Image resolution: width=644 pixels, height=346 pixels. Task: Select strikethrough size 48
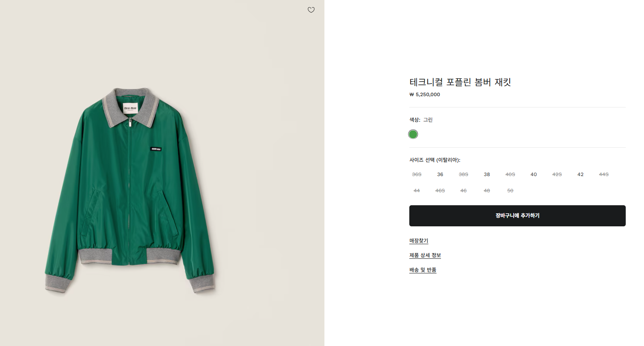(487, 191)
